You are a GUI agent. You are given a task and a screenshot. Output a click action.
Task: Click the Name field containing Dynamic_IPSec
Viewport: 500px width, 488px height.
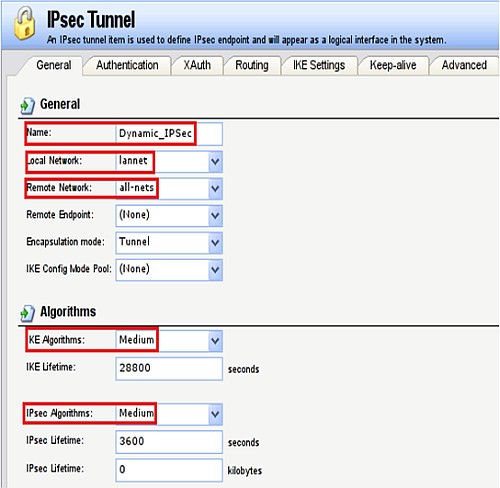(169, 134)
